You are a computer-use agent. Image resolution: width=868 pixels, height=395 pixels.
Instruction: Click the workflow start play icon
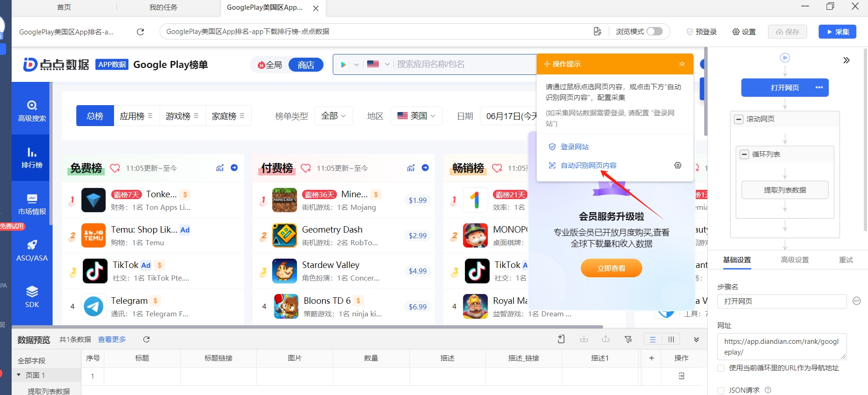(x=785, y=58)
